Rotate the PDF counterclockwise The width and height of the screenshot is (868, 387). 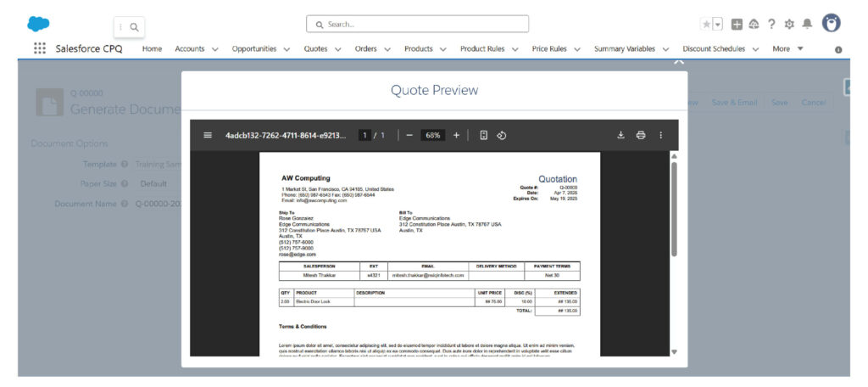501,135
